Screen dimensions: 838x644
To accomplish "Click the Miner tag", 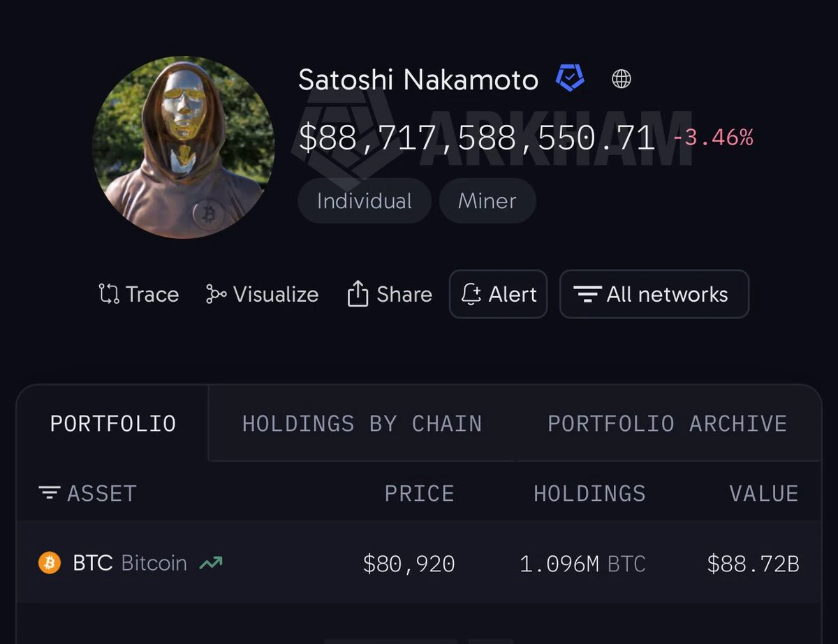I will pyautogui.click(x=487, y=201).
